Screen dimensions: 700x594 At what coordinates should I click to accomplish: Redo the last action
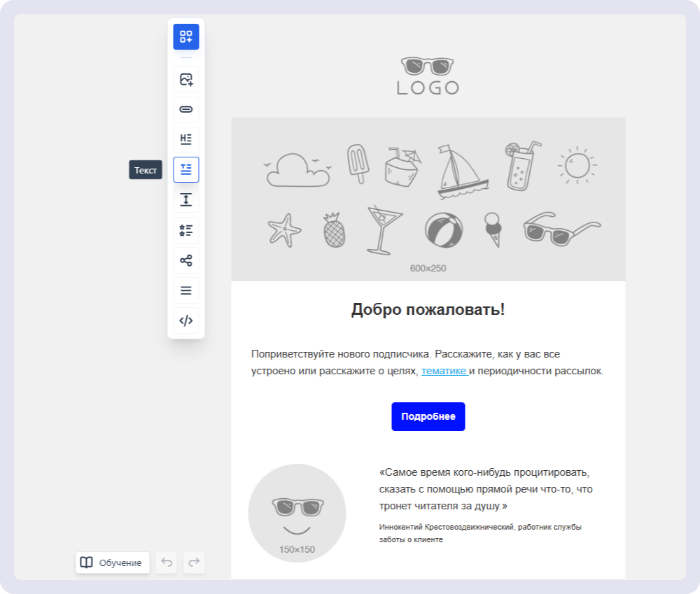pos(194,563)
